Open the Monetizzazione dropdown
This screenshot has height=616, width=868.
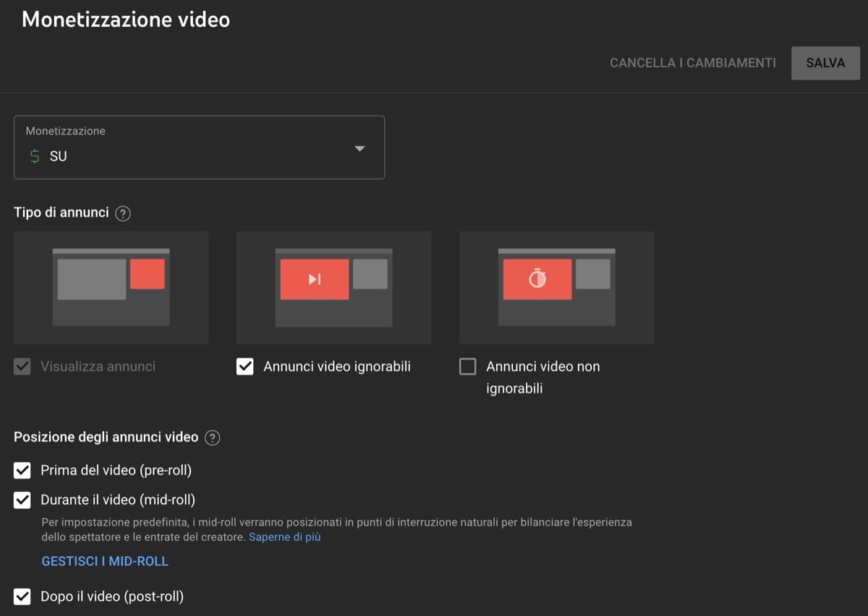pyautogui.click(x=199, y=147)
